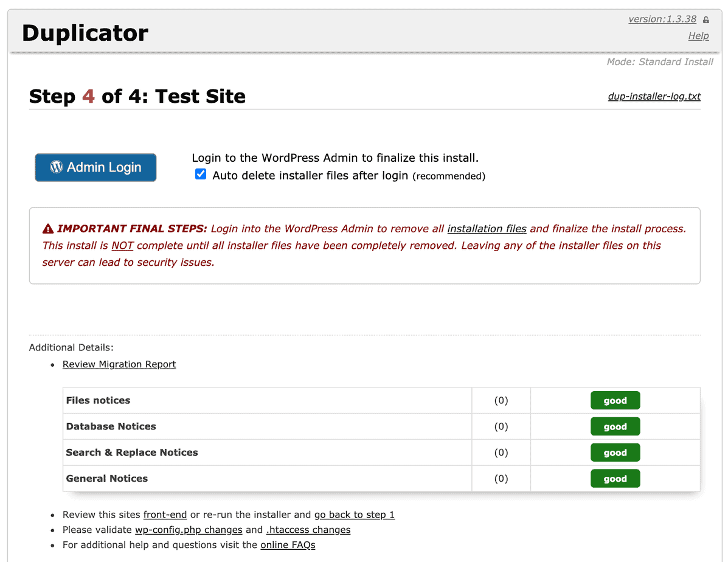Viewport: 728px width, 562px height.
Task: Select the Files notices count cell
Action: [x=501, y=400]
